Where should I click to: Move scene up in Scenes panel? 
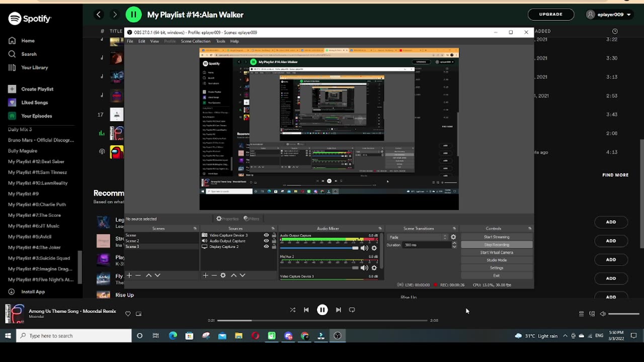tap(148, 276)
